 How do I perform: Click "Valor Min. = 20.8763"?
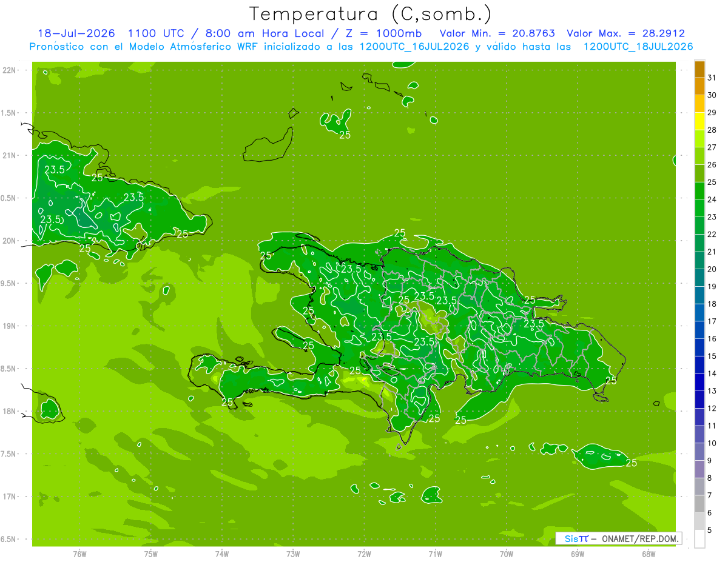[497, 33]
